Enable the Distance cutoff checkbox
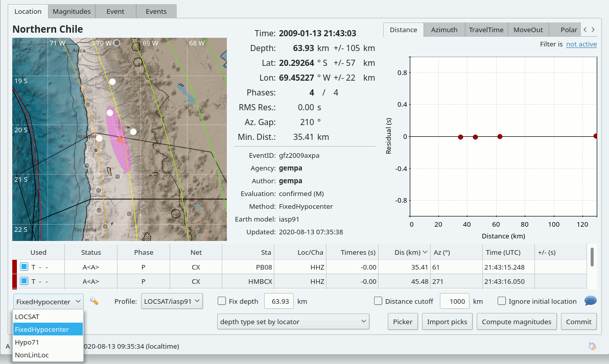Image resolution: width=609 pixels, height=364 pixels. click(378, 301)
